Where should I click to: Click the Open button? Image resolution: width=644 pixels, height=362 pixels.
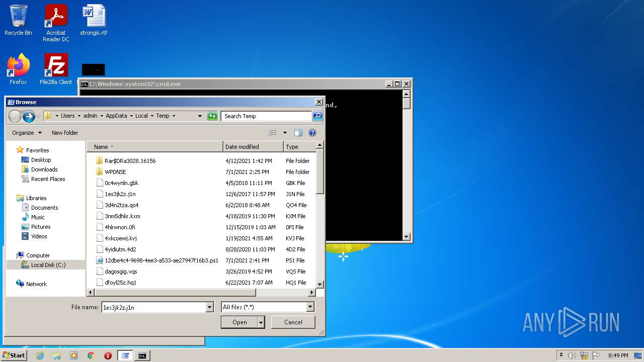click(x=239, y=322)
